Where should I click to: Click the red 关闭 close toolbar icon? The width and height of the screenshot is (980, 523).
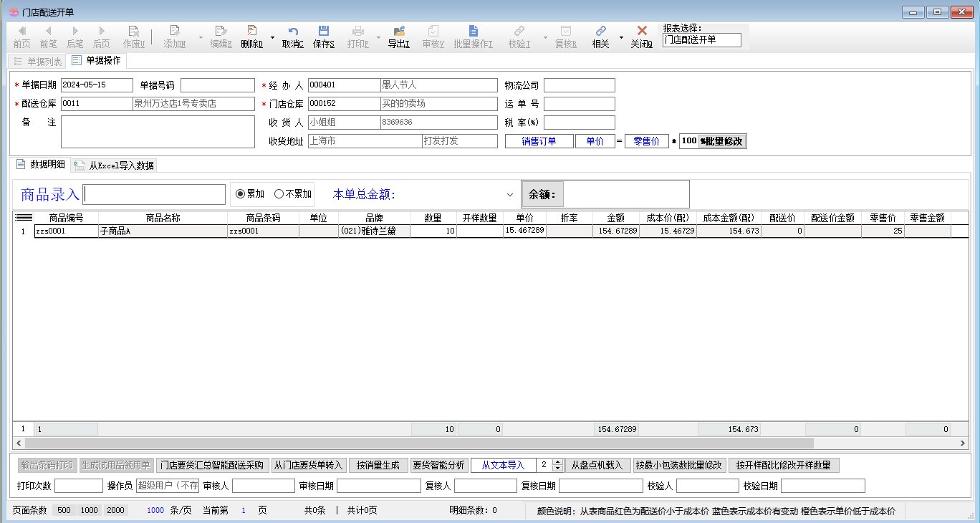pos(642,37)
